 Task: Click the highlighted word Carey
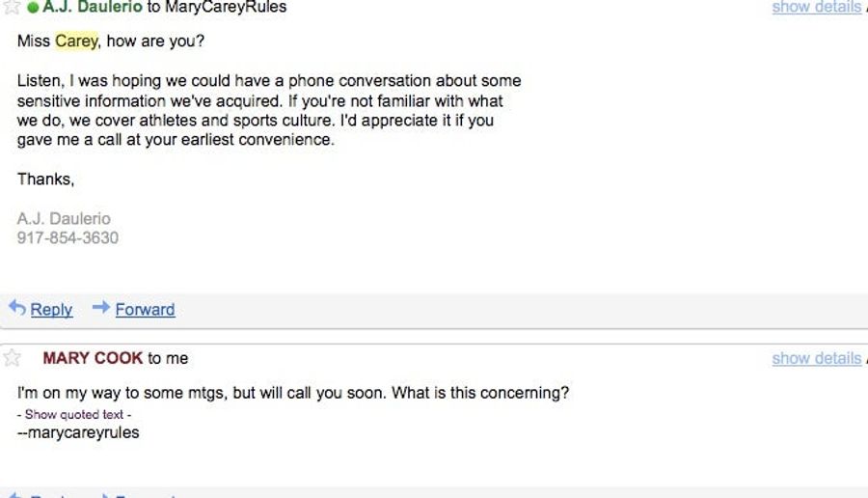(x=76, y=41)
